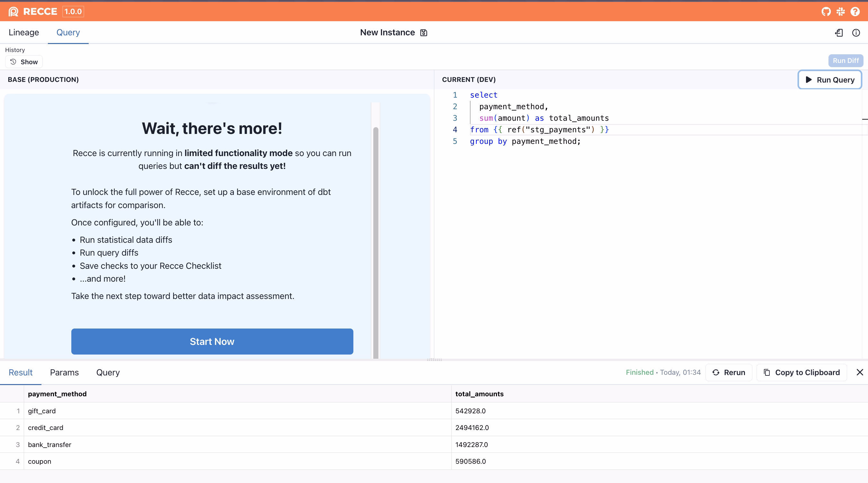Select the coupon cell

pos(237,461)
